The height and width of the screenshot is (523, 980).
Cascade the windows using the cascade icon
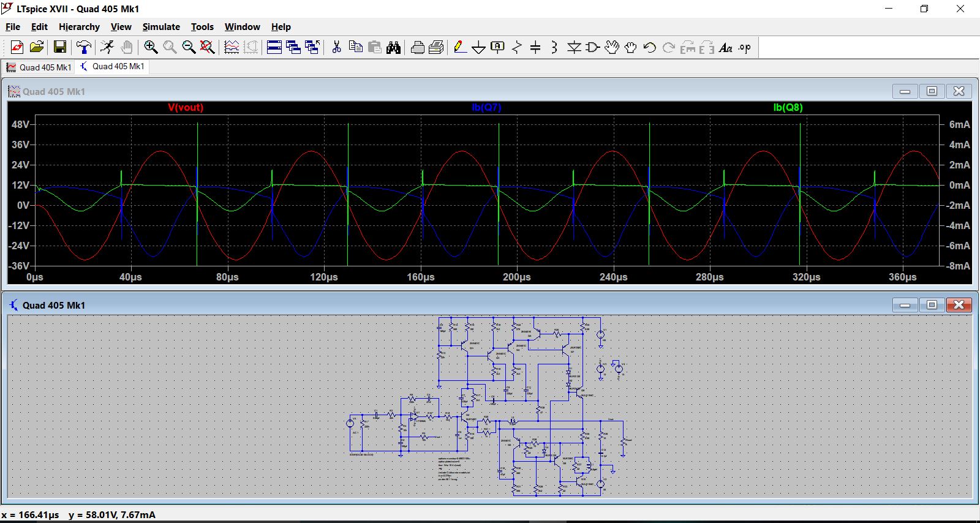[293, 47]
